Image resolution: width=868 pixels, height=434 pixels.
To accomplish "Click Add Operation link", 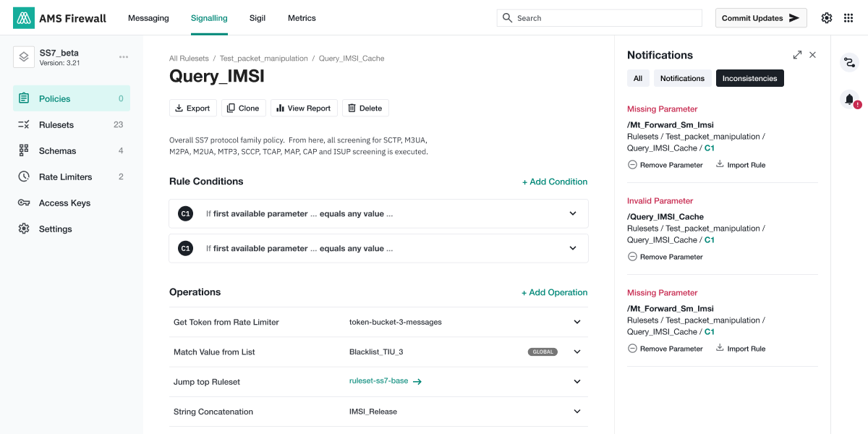I will point(555,292).
